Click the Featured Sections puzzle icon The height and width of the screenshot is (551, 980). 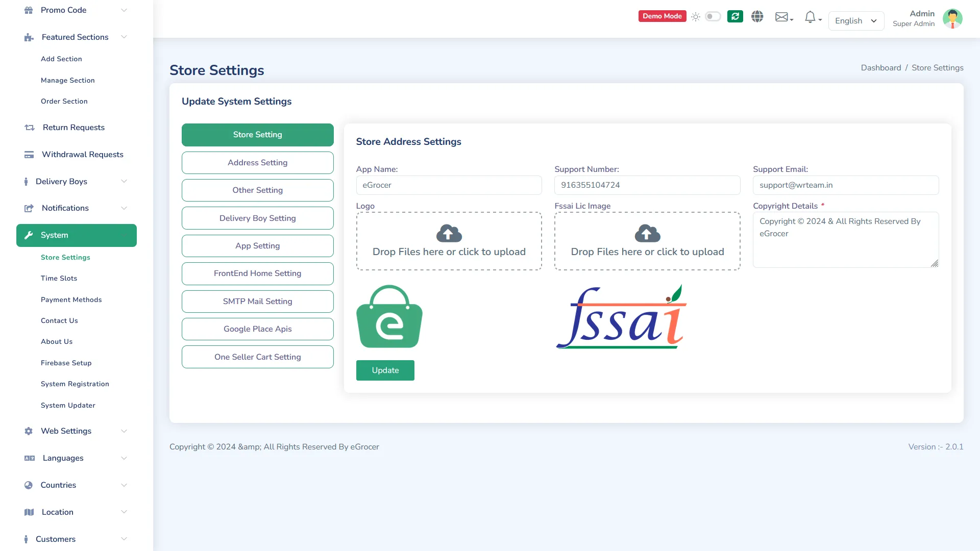tap(29, 37)
